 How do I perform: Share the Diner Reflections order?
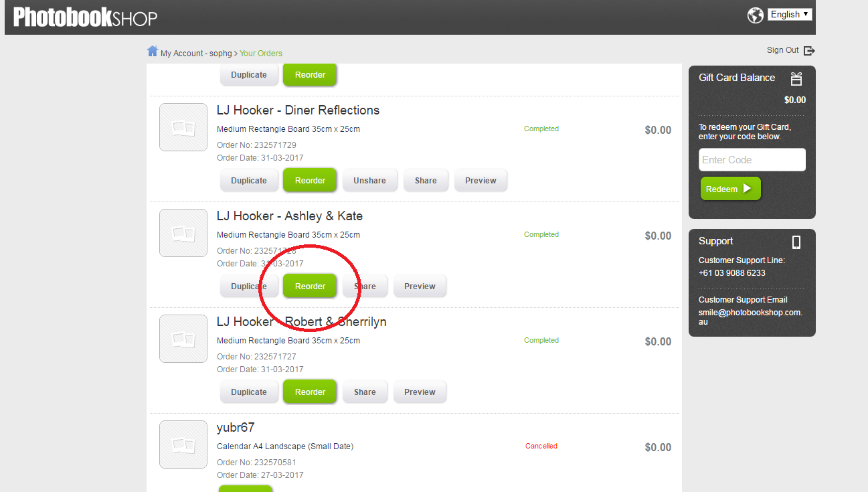point(426,180)
